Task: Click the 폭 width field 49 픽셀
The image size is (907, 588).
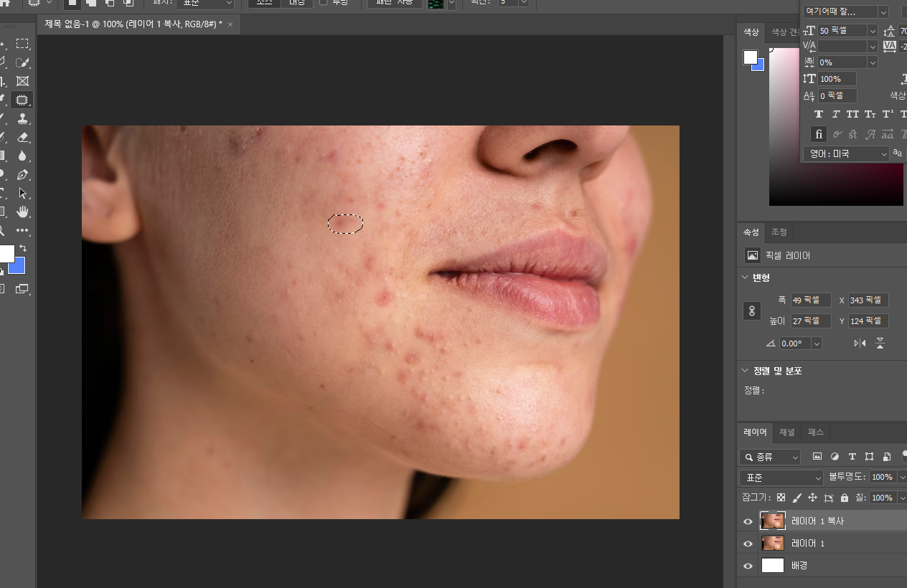Action: click(811, 300)
